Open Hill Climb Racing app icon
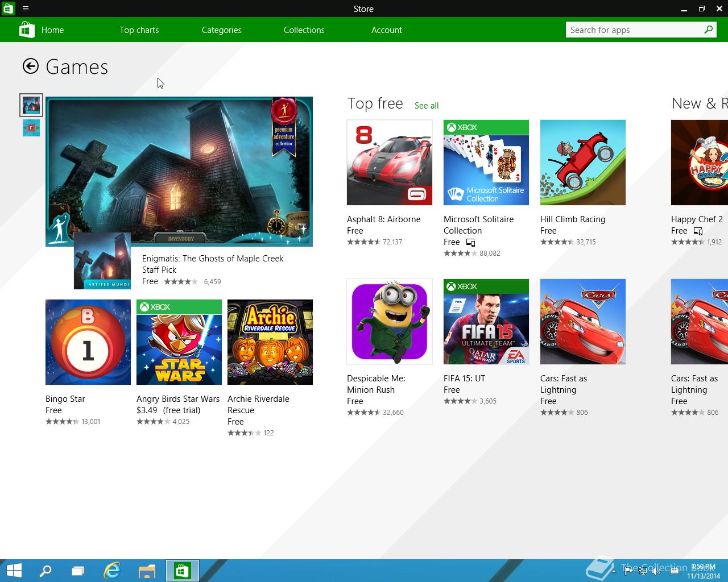The width and height of the screenshot is (728, 582). [x=583, y=163]
